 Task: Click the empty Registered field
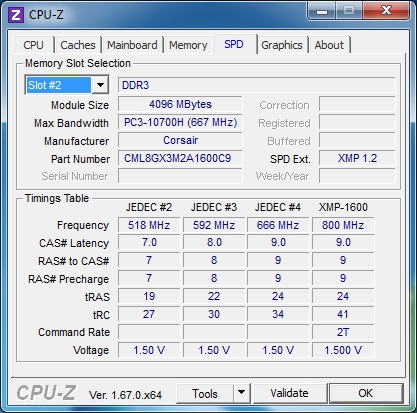tap(357, 122)
